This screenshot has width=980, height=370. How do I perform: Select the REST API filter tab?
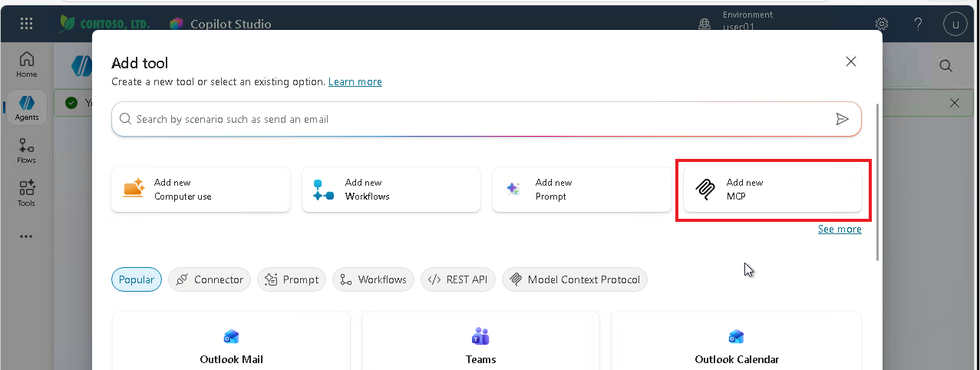click(x=458, y=279)
